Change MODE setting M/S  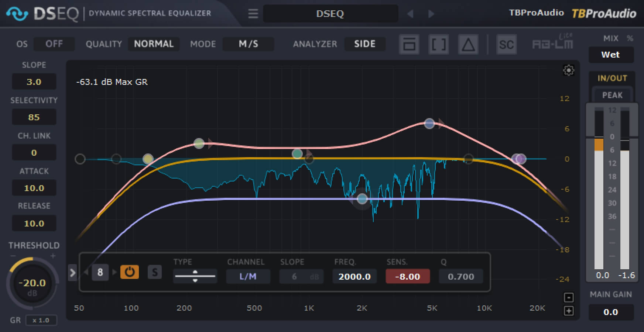[249, 44]
